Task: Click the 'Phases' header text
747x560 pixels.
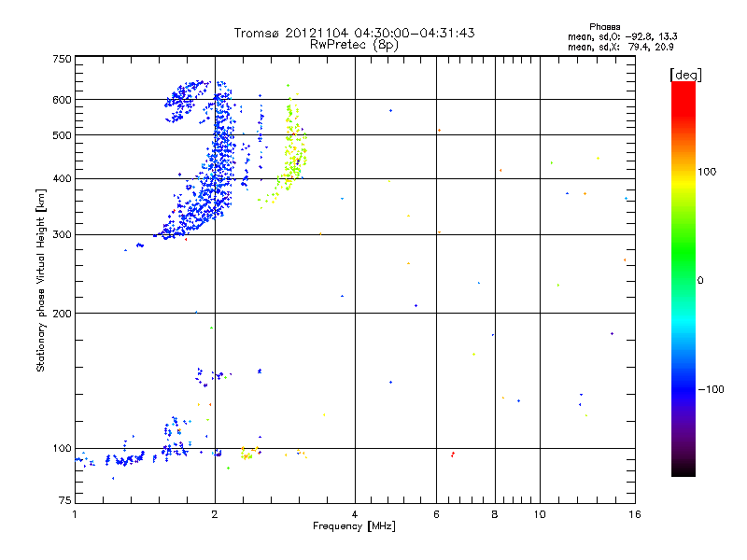Action: click(604, 27)
